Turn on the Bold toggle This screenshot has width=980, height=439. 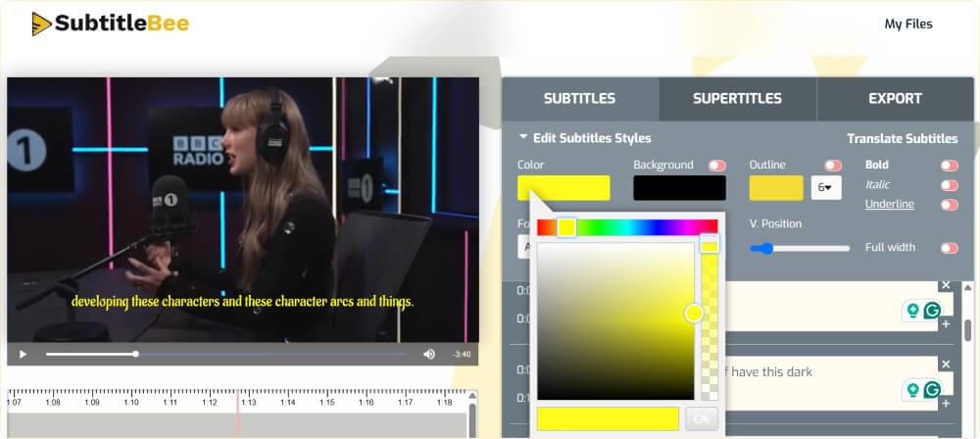(949, 166)
